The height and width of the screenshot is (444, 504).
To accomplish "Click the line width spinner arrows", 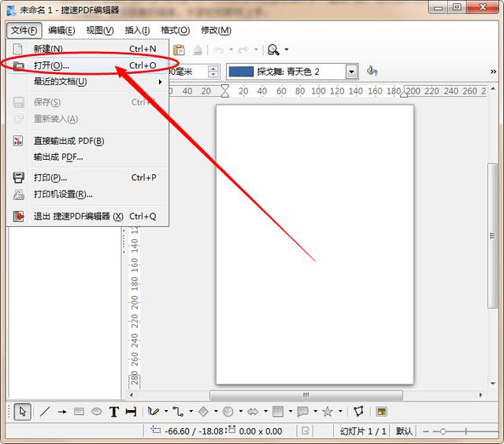I will [x=213, y=72].
